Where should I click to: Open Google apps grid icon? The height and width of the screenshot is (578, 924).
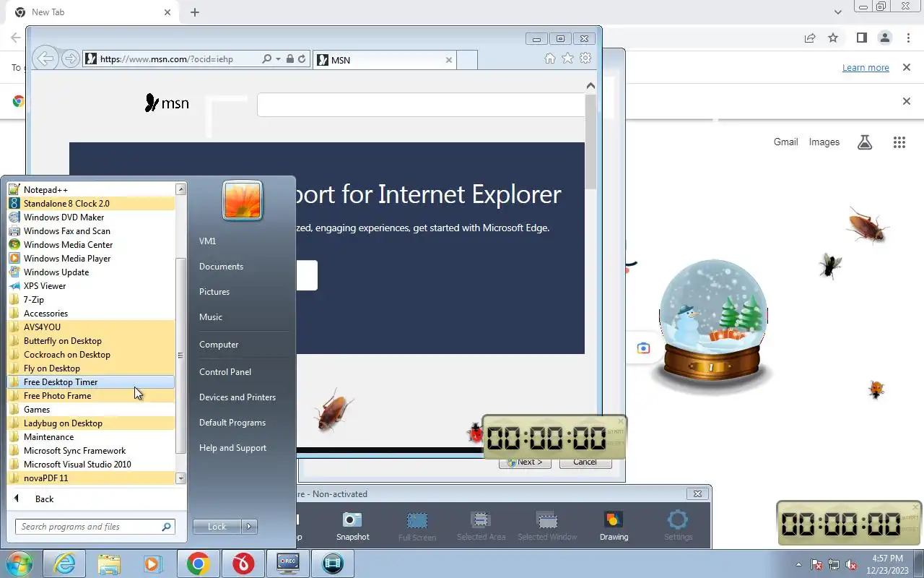[899, 142]
